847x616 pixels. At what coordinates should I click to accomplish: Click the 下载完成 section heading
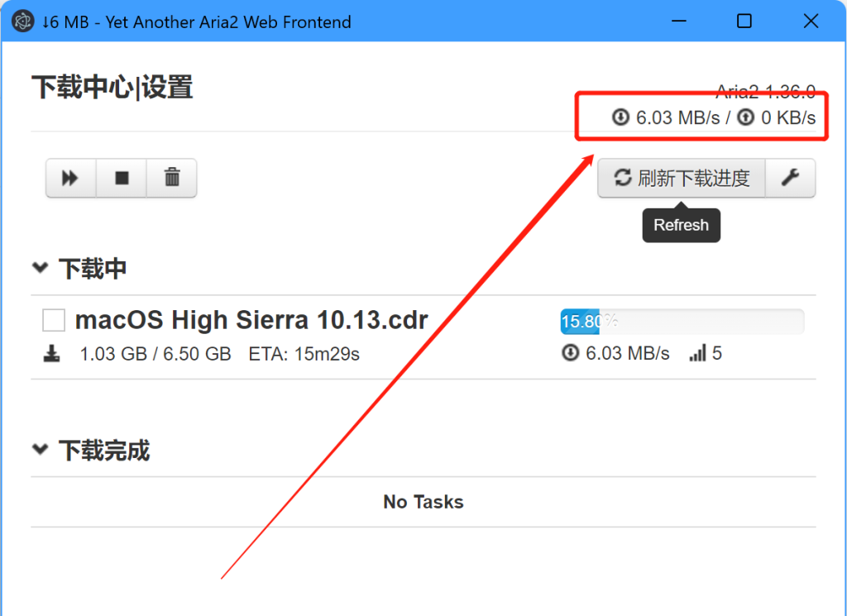[x=104, y=451]
